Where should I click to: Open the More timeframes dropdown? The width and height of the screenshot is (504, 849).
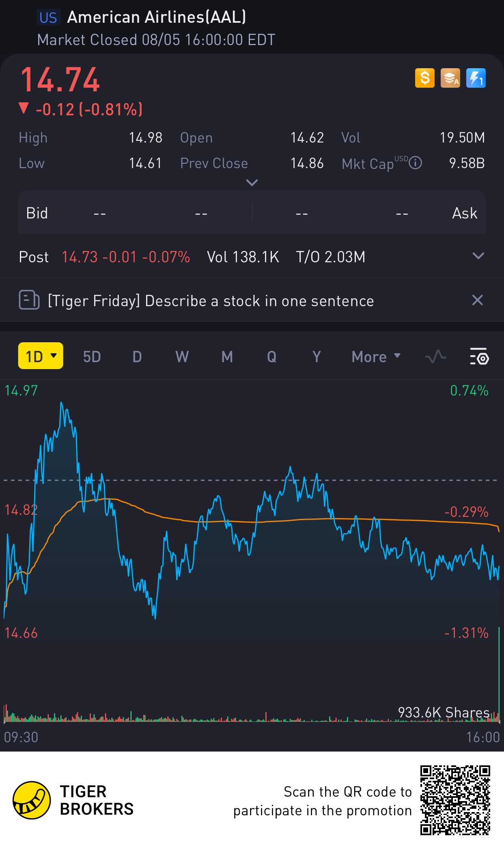pyautogui.click(x=376, y=357)
